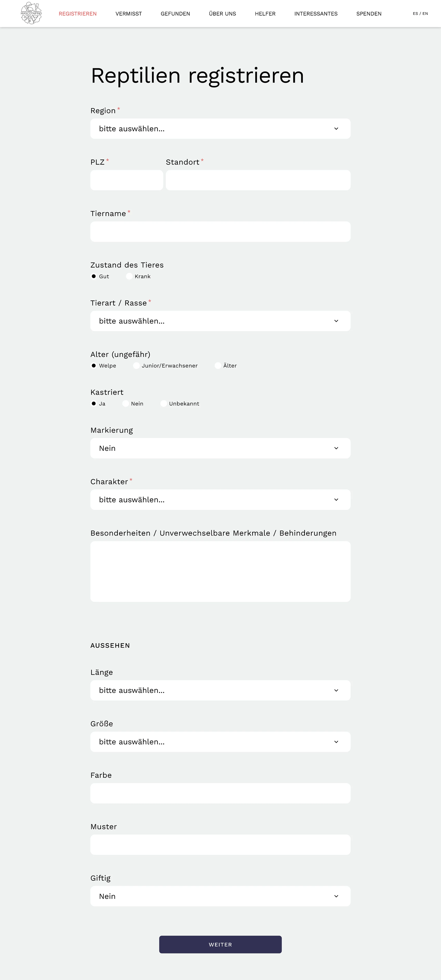441x980 pixels.
Task: Select Unbekannt under Kastriert
Action: (164, 404)
